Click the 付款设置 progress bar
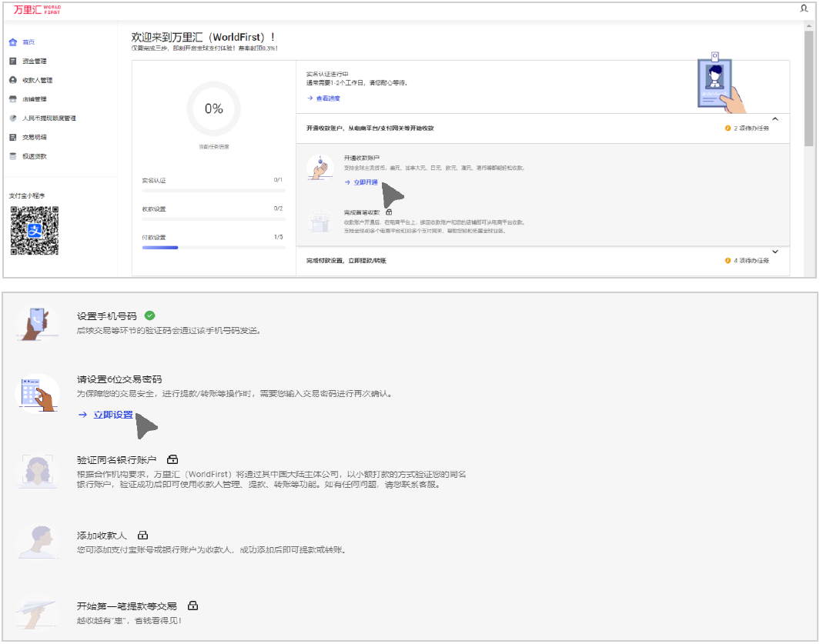The height and width of the screenshot is (644, 820). (x=213, y=247)
